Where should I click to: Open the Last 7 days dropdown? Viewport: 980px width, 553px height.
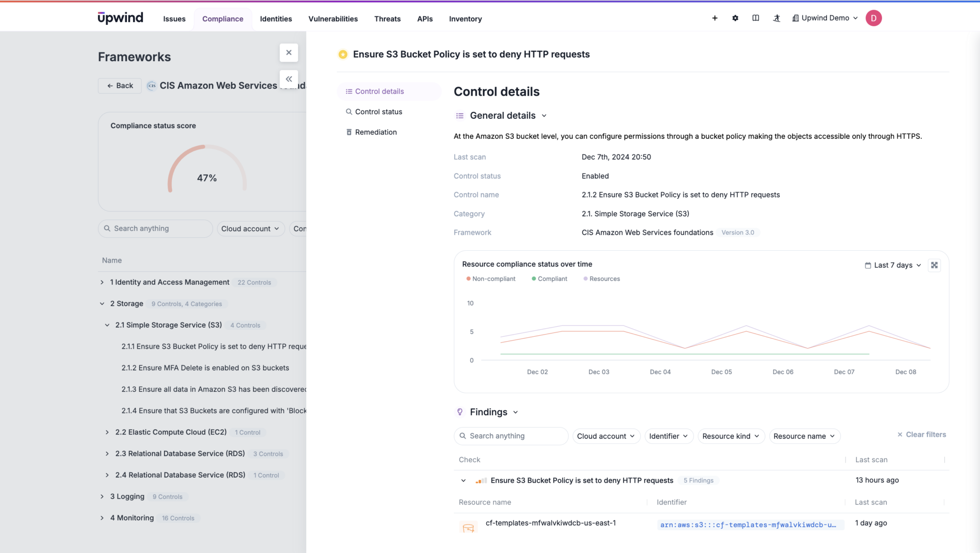892,265
